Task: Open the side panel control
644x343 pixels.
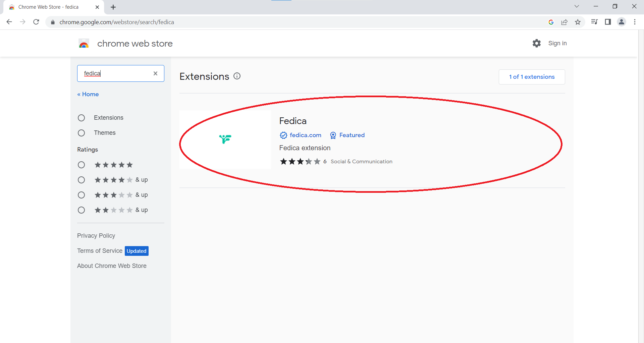Action: click(x=608, y=22)
